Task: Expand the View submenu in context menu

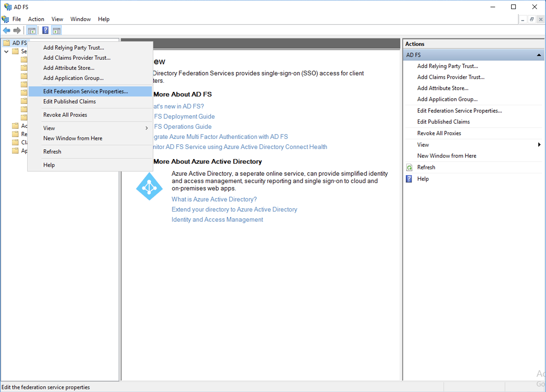Action: click(90, 128)
